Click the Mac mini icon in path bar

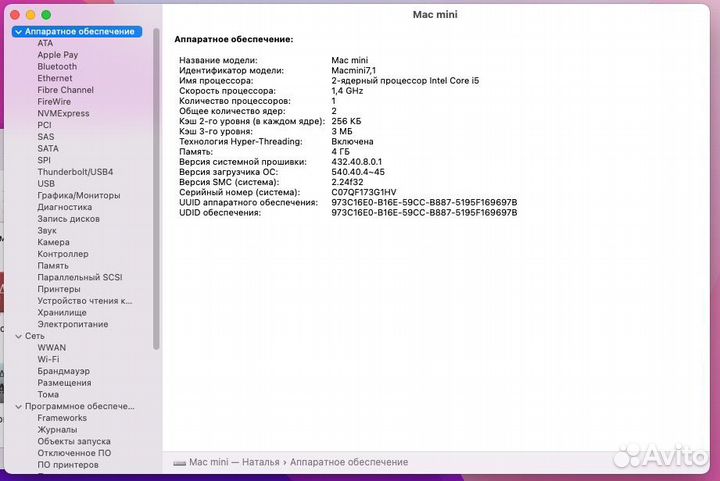(x=179, y=462)
